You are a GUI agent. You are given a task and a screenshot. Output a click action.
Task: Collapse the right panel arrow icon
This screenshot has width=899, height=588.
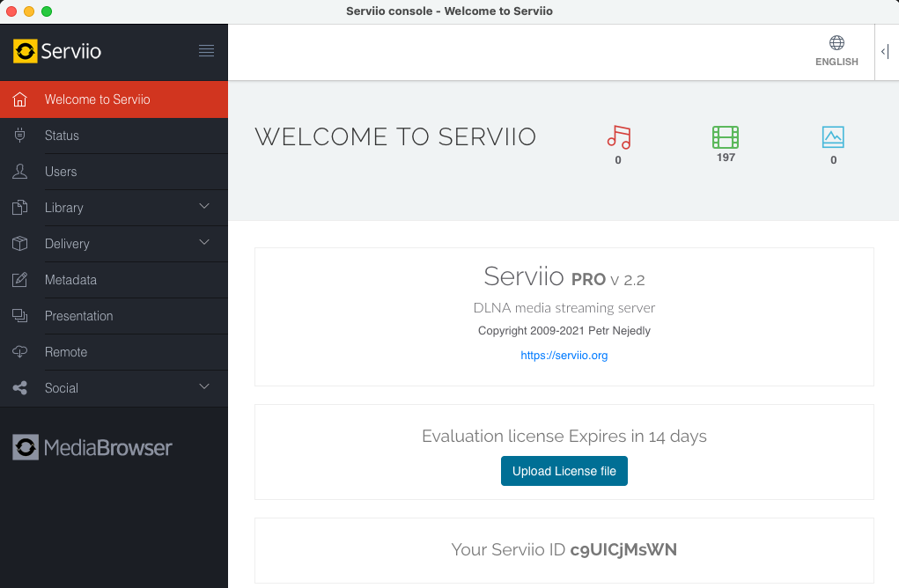pos(885,52)
